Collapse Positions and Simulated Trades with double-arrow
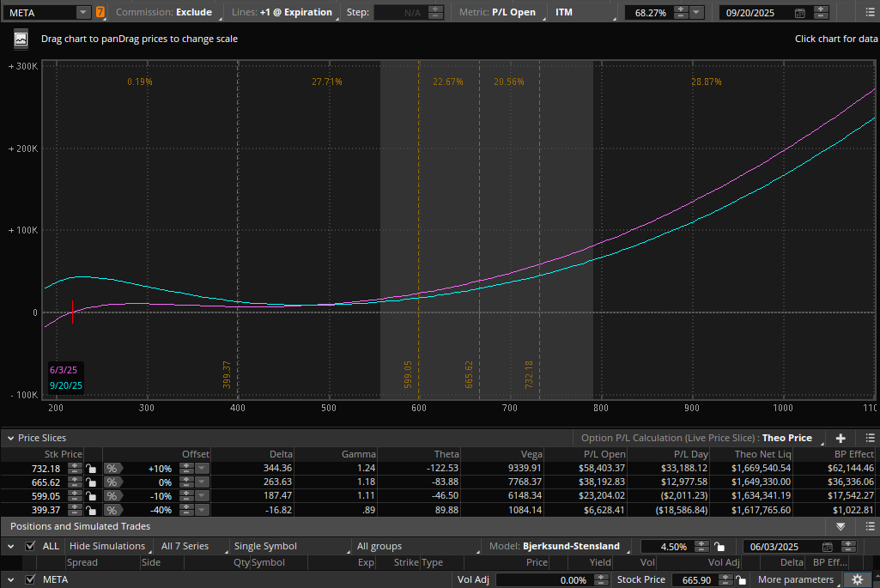This screenshot has width=880, height=588. tap(841, 526)
